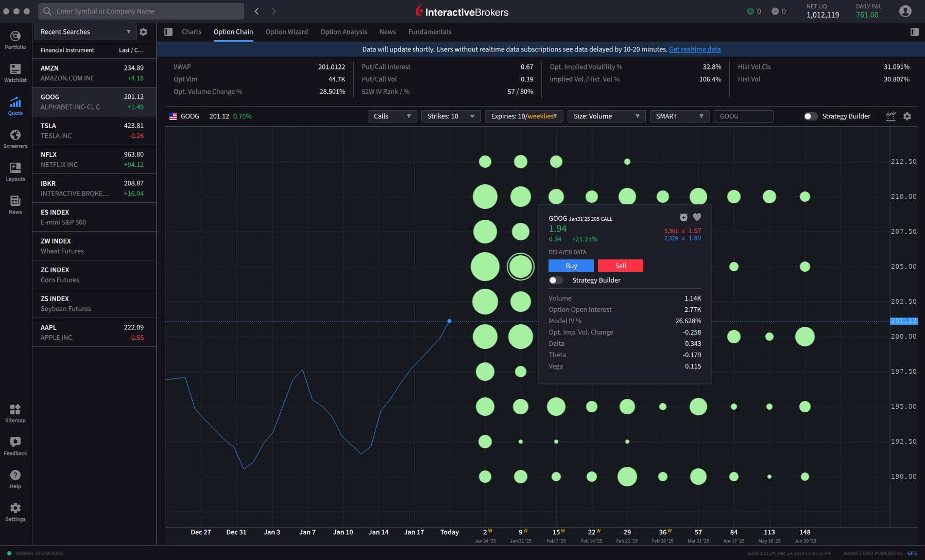Open the Portfolio sidebar icon
The height and width of the screenshot is (560, 925).
coord(15,39)
